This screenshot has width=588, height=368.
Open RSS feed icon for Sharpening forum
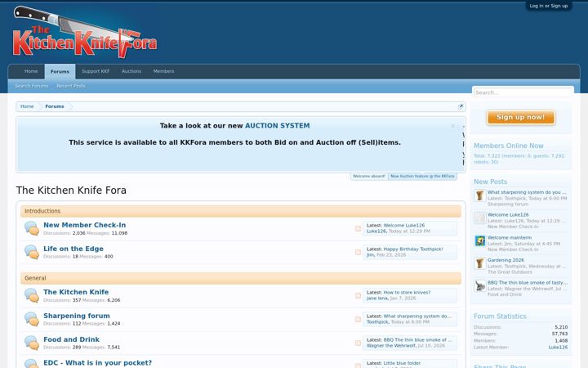click(x=358, y=319)
